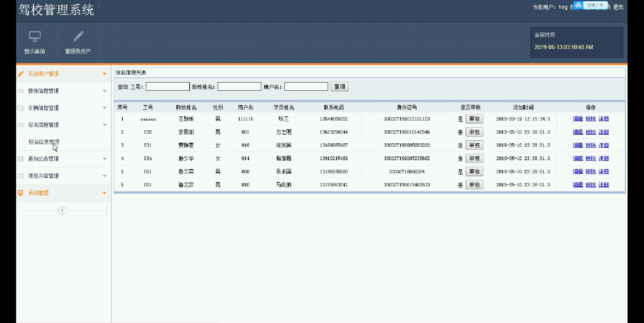Click the 驾校管理系统 title

(56, 10)
